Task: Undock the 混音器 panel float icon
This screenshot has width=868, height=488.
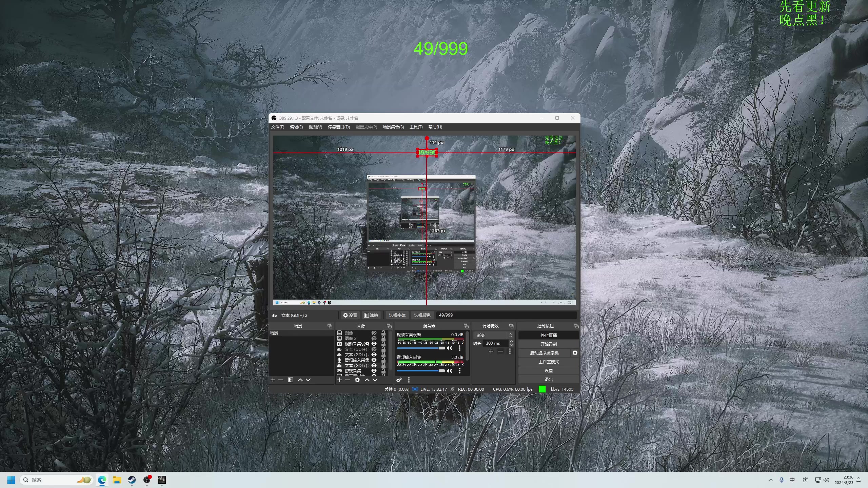Action: [x=466, y=326]
